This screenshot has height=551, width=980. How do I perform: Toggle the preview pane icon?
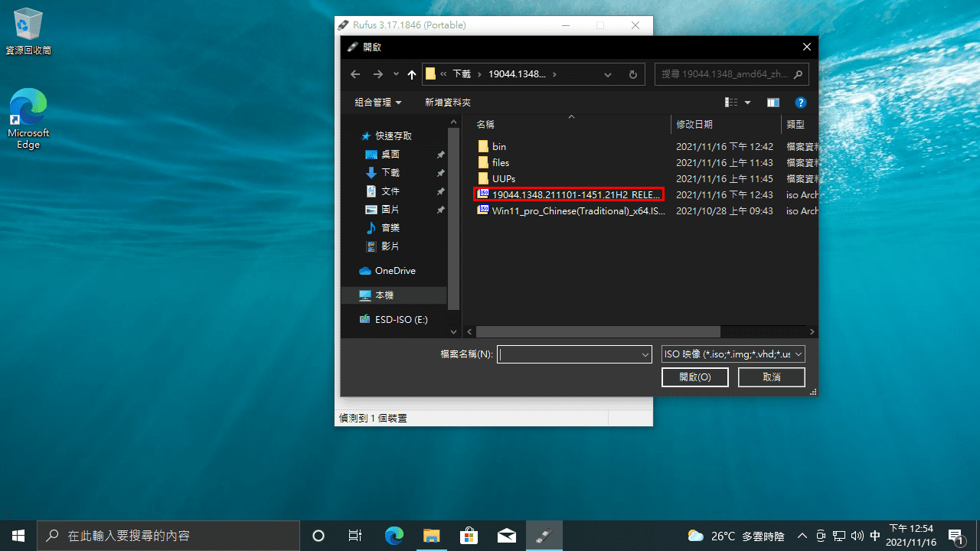point(773,102)
